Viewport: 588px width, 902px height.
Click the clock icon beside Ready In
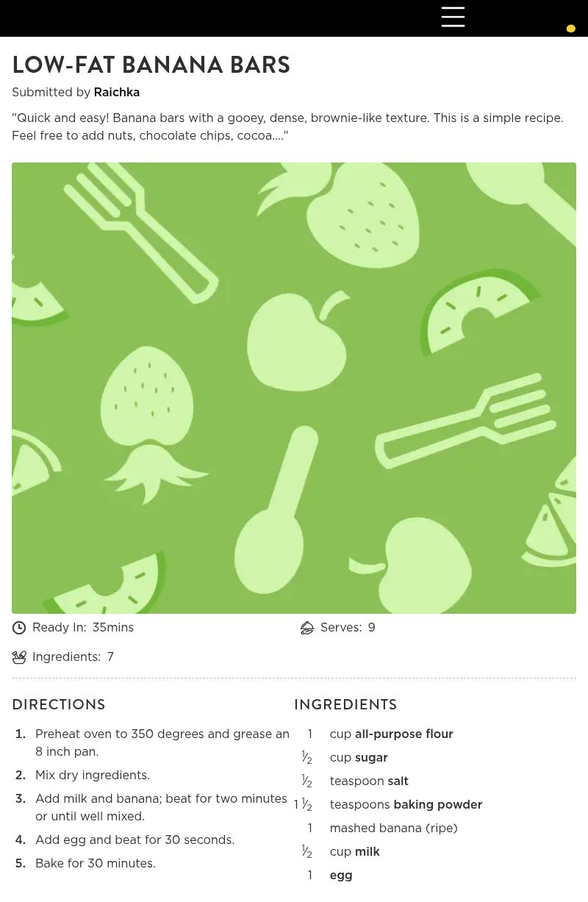pos(19,628)
